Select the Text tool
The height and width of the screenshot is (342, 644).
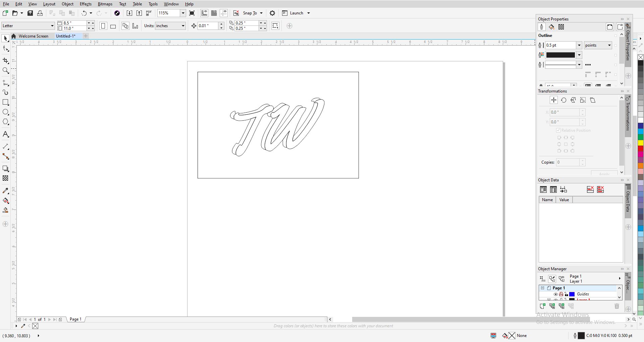[5, 134]
